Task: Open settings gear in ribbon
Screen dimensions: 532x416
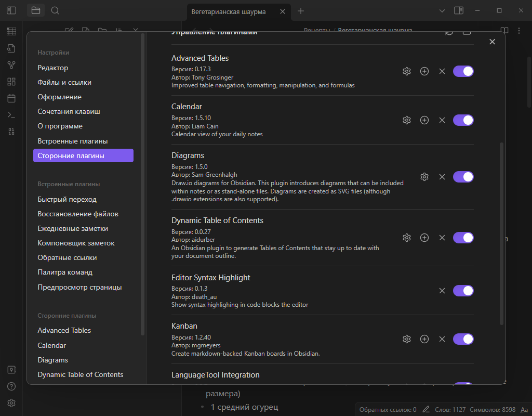Action: (11, 403)
